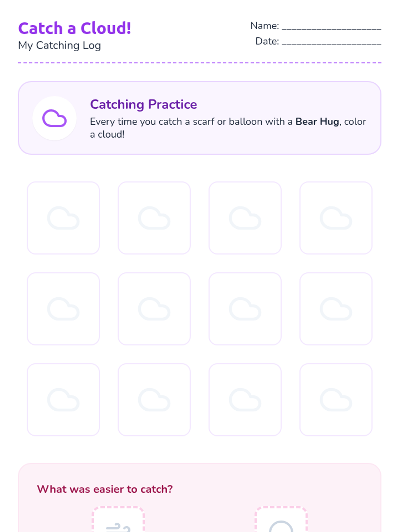The image size is (399, 532).
Task: Click the Name blank line
Action: [x=332, y=26]
